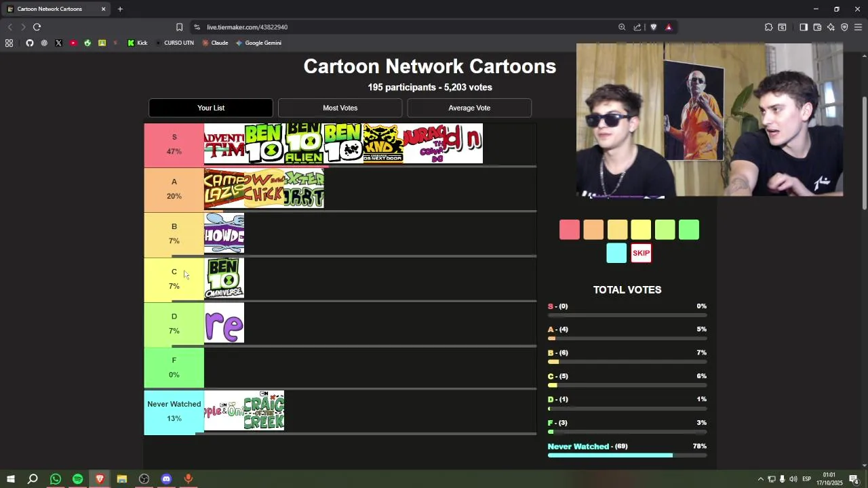Click the Ben 10 Alien thumbnail in S tier

click(x=304, y=144)
